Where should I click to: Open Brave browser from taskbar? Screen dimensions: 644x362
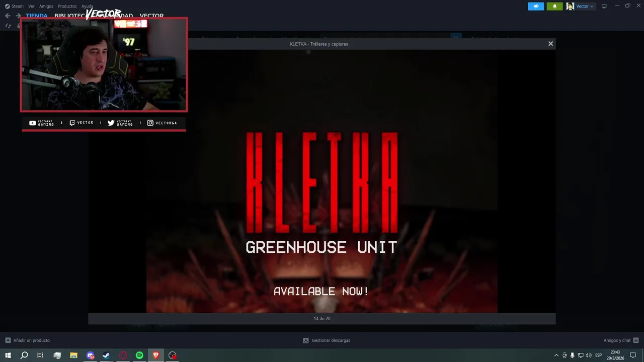(x=156, y=355)
